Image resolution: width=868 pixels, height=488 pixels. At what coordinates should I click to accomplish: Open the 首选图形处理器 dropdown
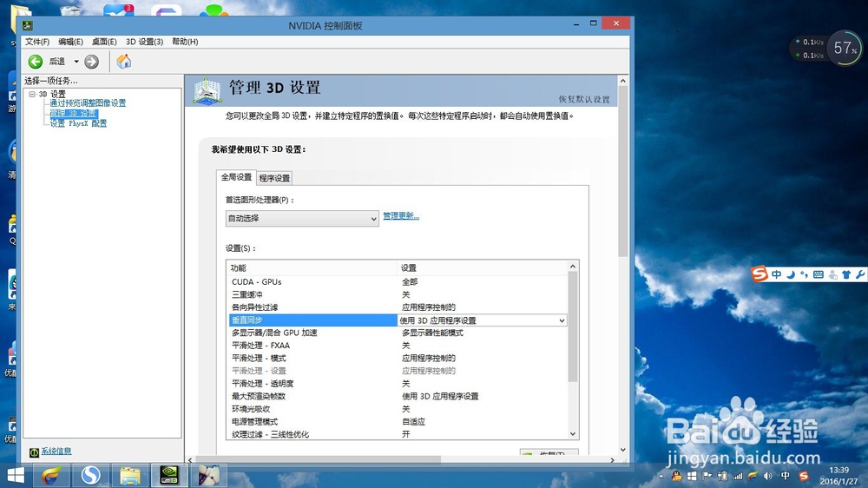pos(302,218)
